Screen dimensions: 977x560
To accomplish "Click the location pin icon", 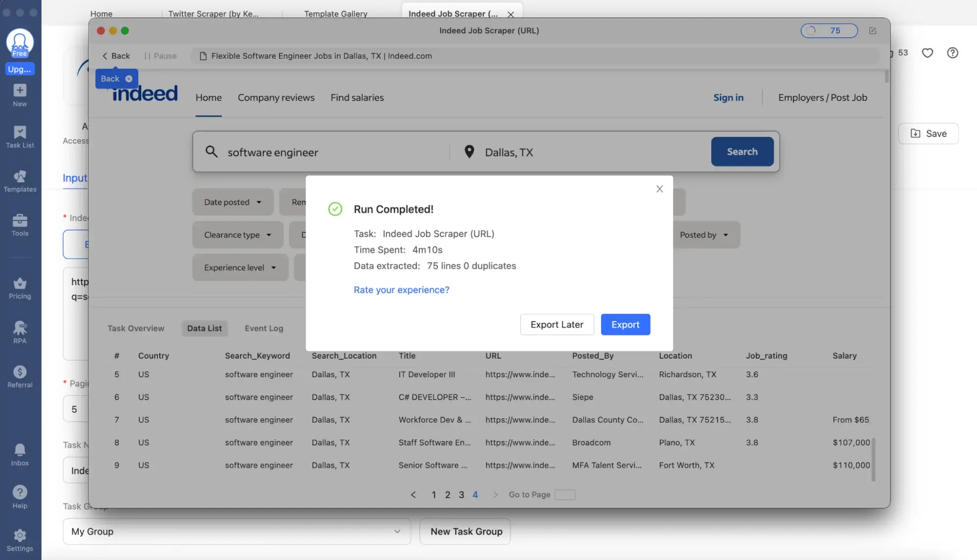I will 469,151.
